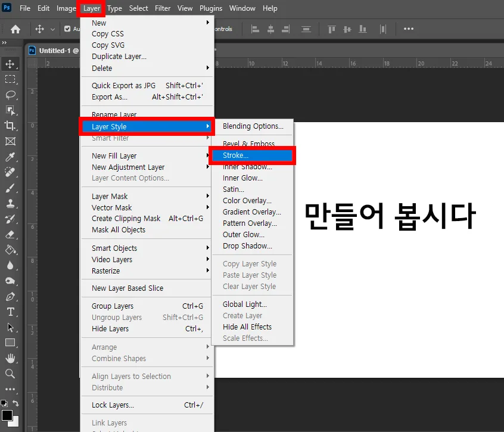Enable the Auto-Select checkbox
Screen dimensions: 504x432
click(x=67, y=29)
